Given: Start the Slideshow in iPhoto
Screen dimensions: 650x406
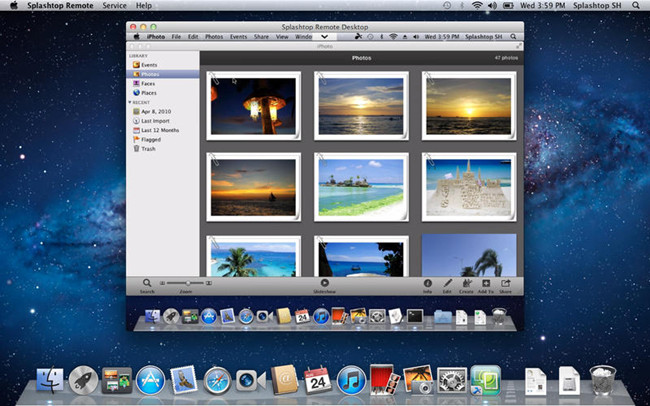Looking at the screenshot, I should point(325,283).
